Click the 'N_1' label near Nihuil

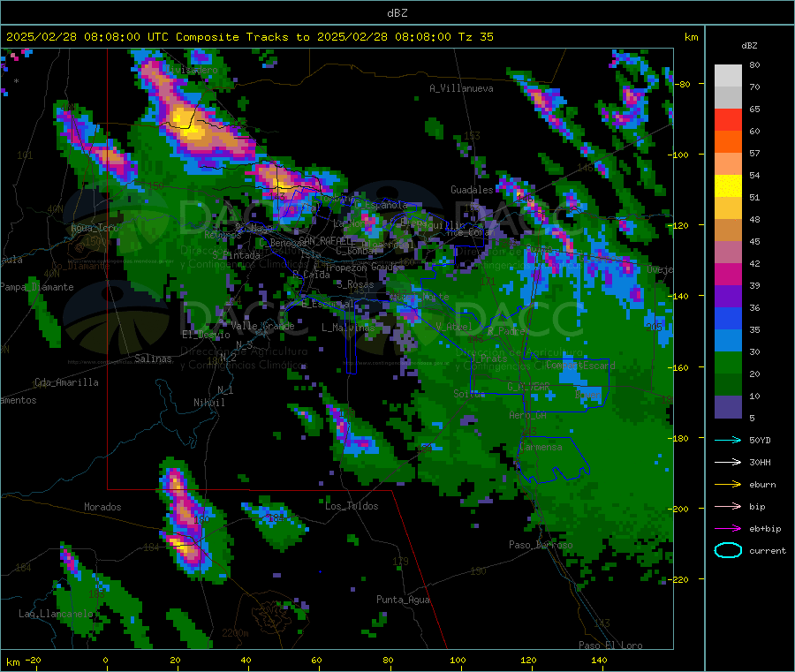click(x=225, y=389)
